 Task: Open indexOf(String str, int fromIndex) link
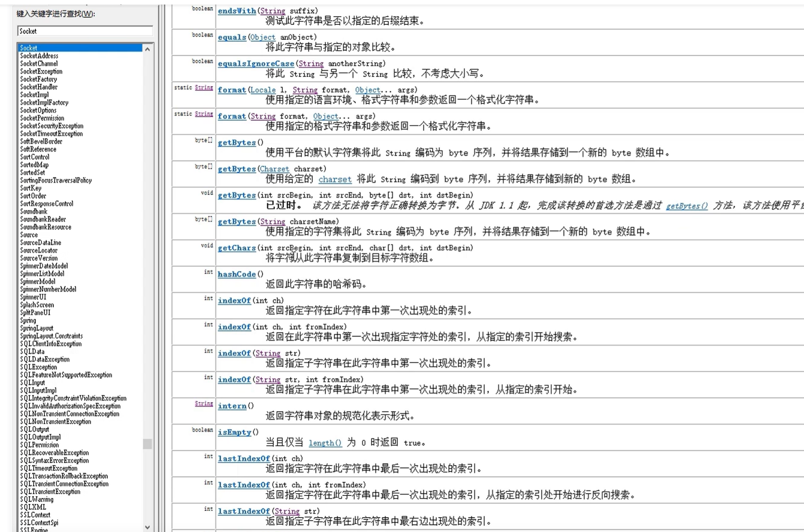(x=234, y=380)
